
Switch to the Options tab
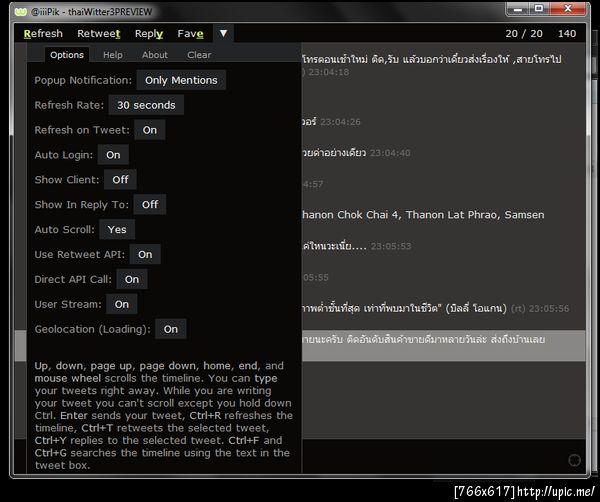pos(67,55)
